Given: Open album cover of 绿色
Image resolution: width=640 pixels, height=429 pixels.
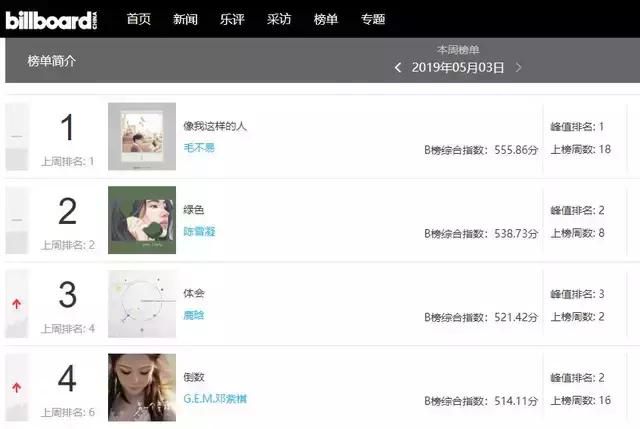Looking at the screenshot, I should (142, 220).
